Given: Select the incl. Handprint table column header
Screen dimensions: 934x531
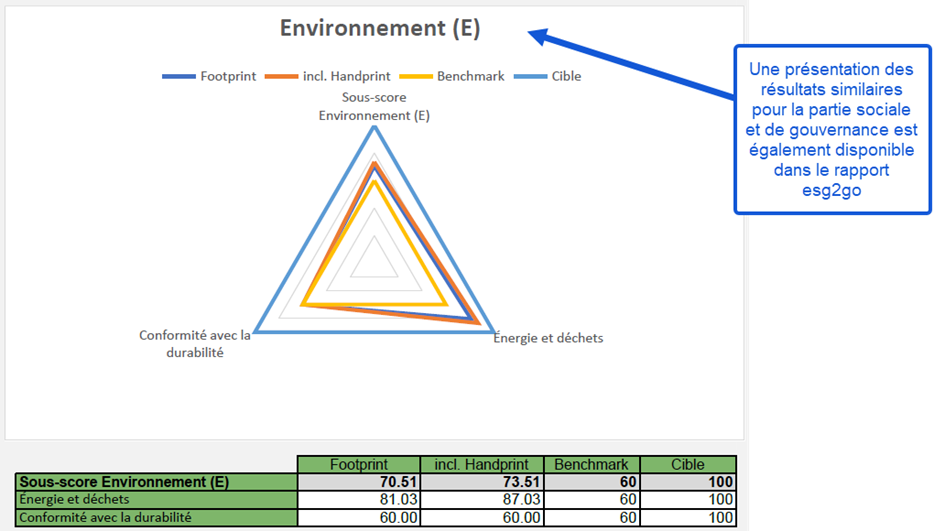Looking at the screenshot, I should (x=480, y=464).
